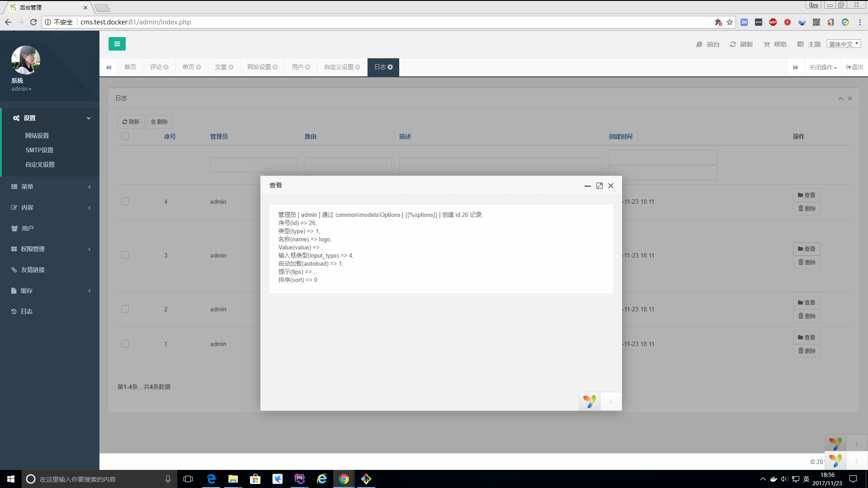
Task: Open the 简体中文 language dropdown
Action: [x=844, y=44]
